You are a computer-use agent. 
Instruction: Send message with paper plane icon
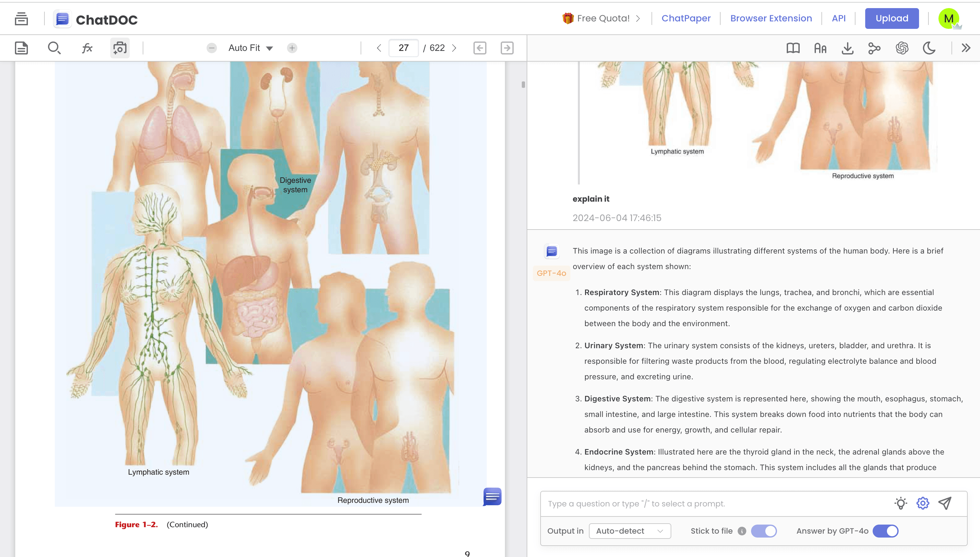pos(945,503)
